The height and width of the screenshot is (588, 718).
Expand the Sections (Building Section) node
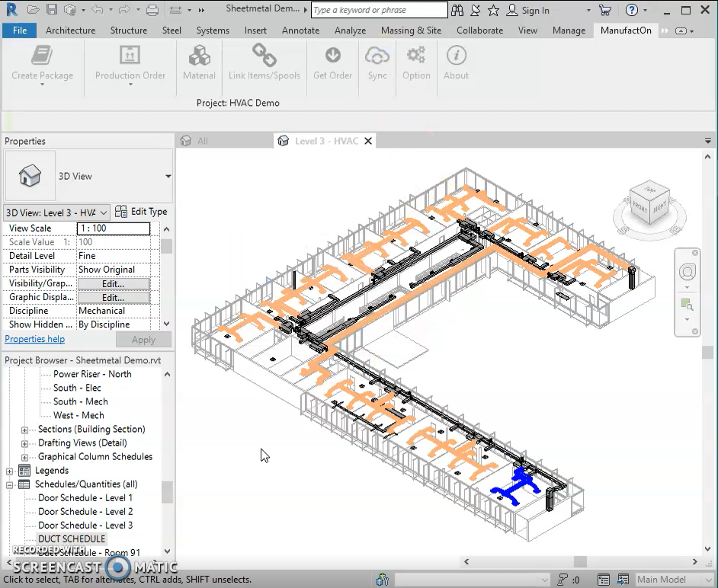[24, 430]
